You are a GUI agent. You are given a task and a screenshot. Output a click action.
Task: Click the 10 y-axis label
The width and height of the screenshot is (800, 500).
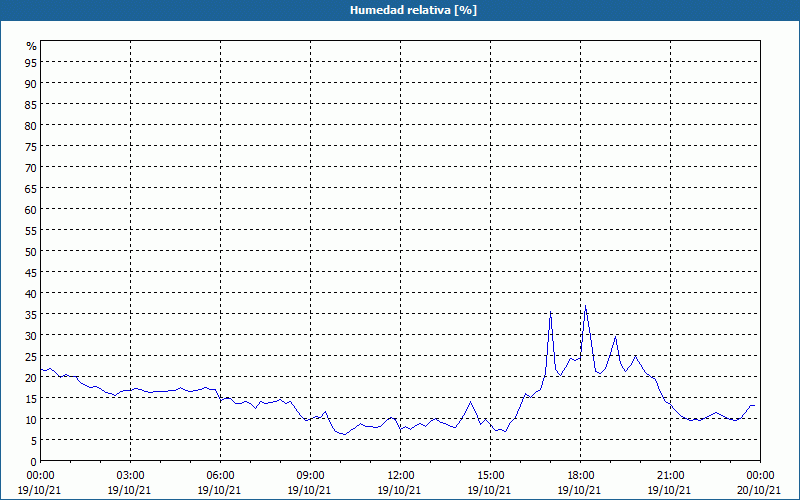click(31, 419)
